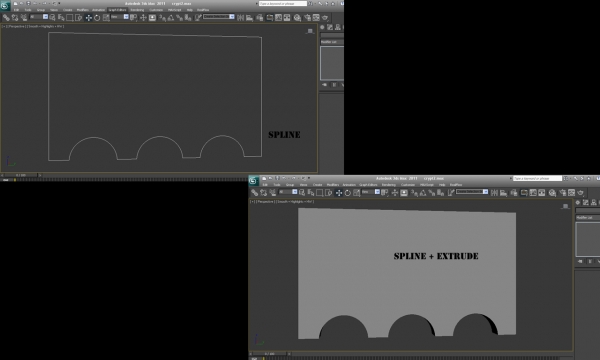
Task: Toggle Keyboard Shortcut Override in SPLINE window
Action: (x=152, y=17)
